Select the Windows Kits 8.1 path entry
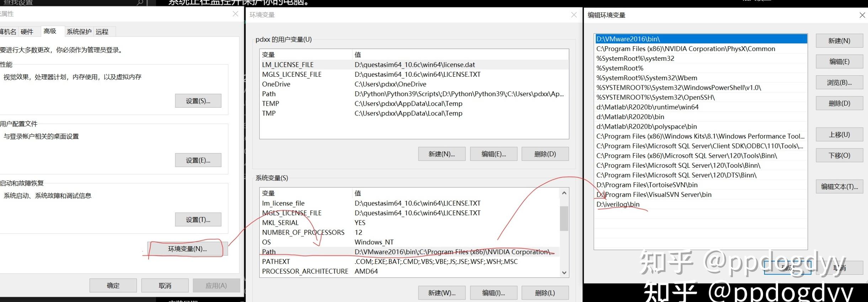 pos(701,136)
